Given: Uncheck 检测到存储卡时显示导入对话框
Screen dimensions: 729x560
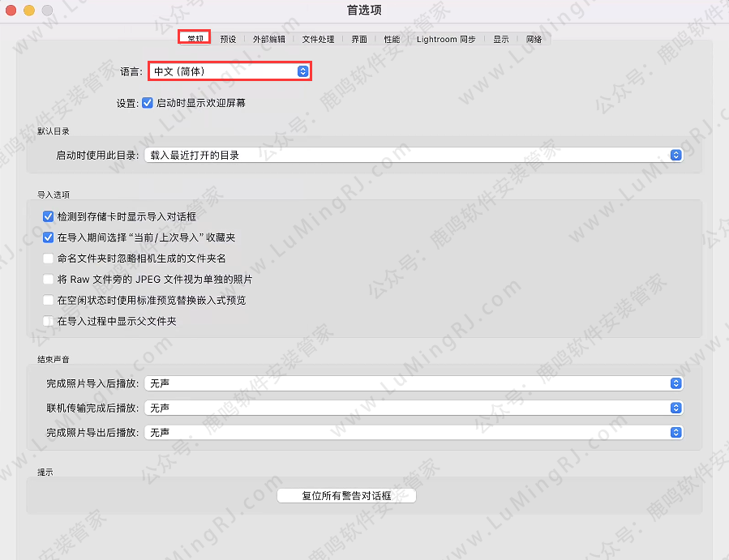Looking at the screenshot, I should pos(48,216).
